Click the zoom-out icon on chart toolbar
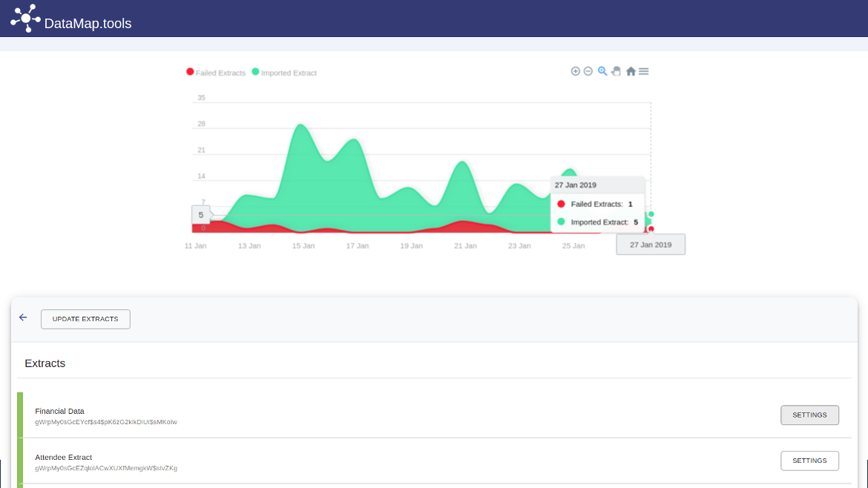This screenshot has width=868, height=488. click(x=588, y=71)
